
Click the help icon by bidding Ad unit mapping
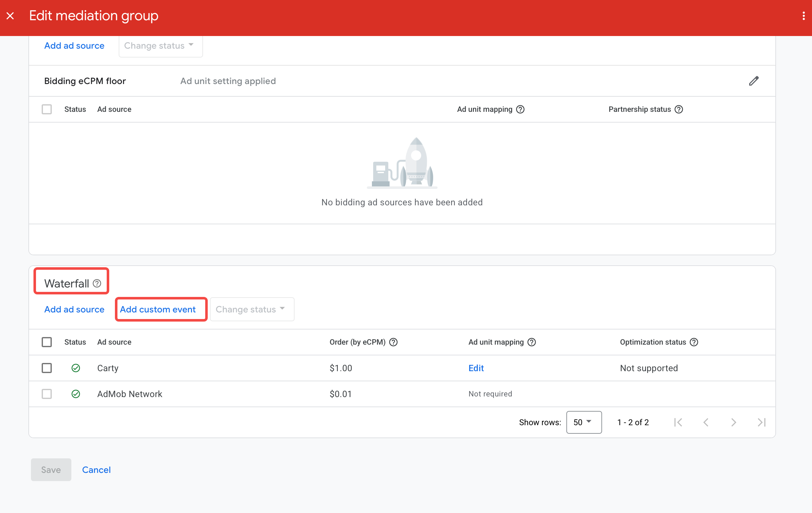point(520,109)
